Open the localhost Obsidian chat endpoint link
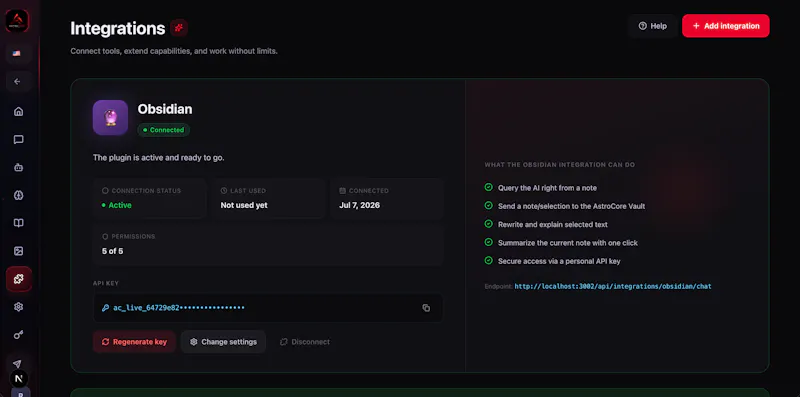Image resolution: width=800 pixels, height=397 pixels. pos(613,286)
